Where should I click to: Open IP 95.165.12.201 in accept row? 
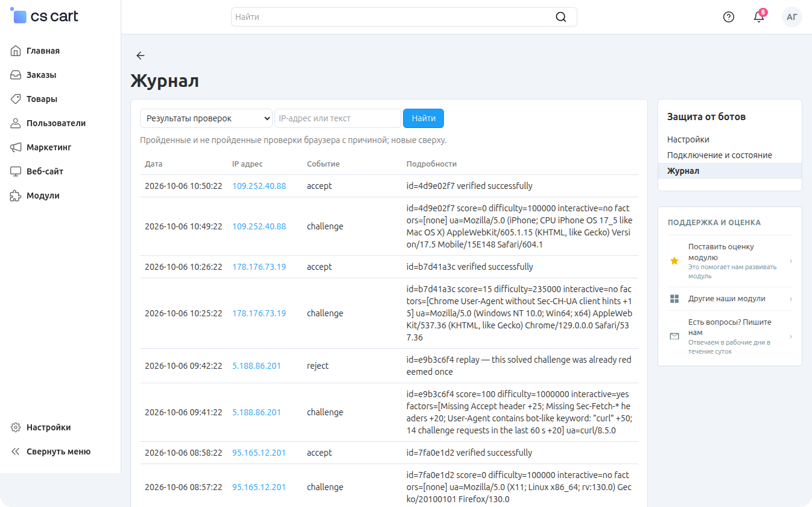tap(259, 453)
